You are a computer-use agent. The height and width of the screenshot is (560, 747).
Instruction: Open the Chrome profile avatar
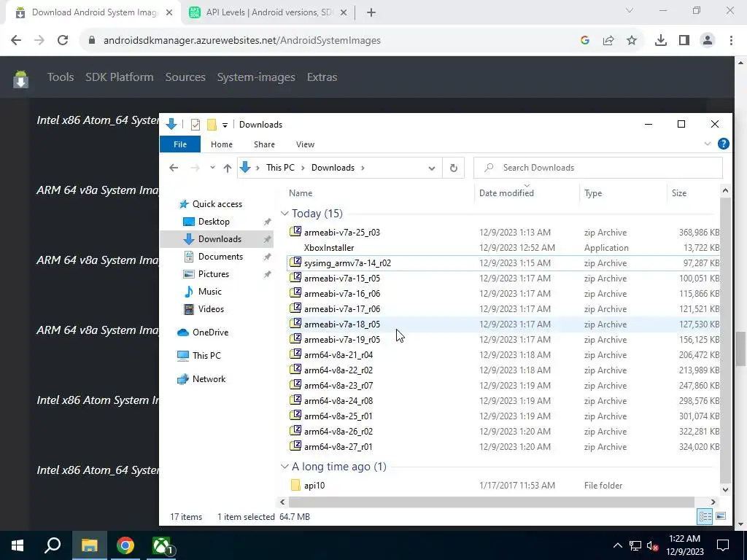point(708,41)
